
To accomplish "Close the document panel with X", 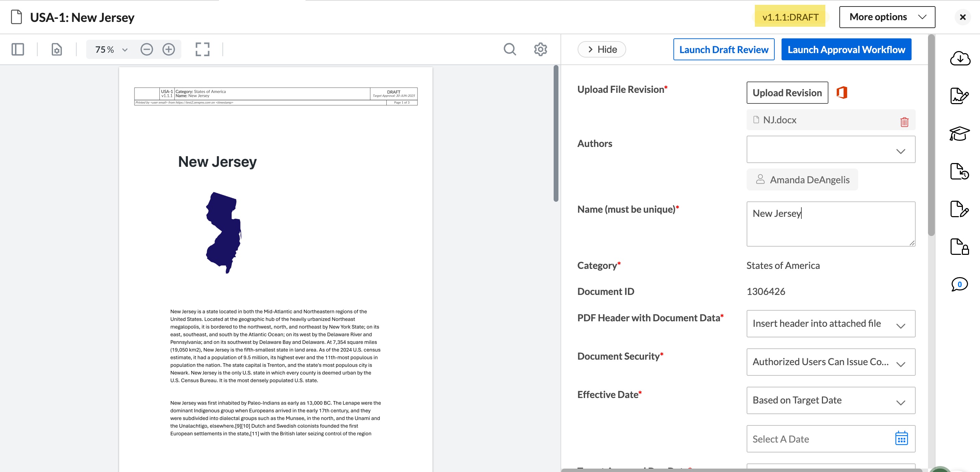I will click(963, 17).
